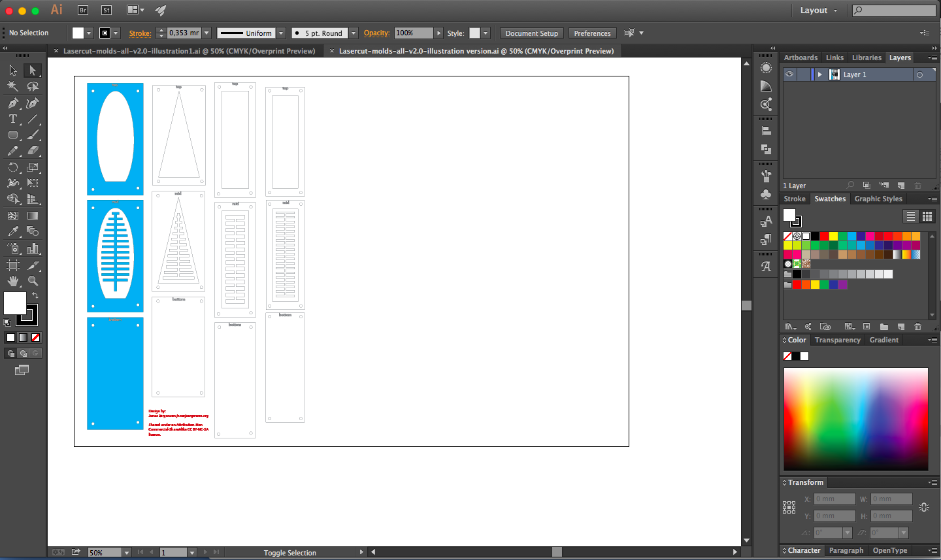Click control bar fill color swatch
The width and height of the screenshot is (941, 560).
point(78,33)
